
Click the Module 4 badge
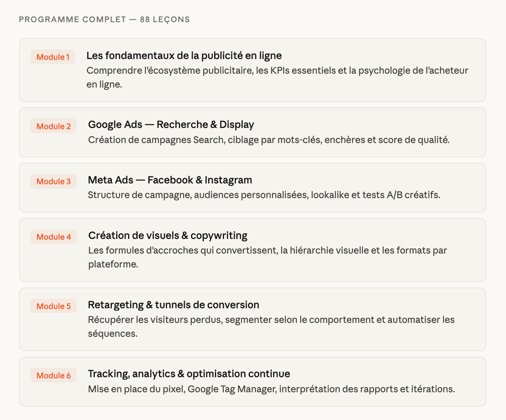click(54, 237)
